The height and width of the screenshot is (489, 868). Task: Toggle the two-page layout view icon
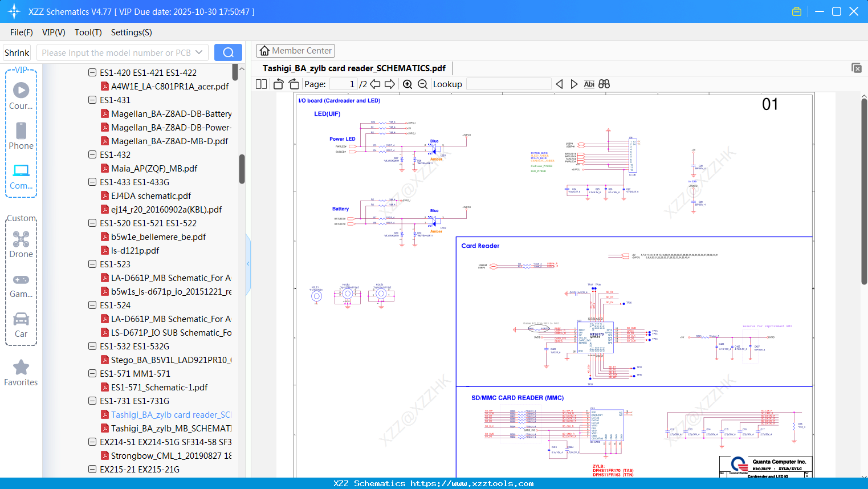261,84
